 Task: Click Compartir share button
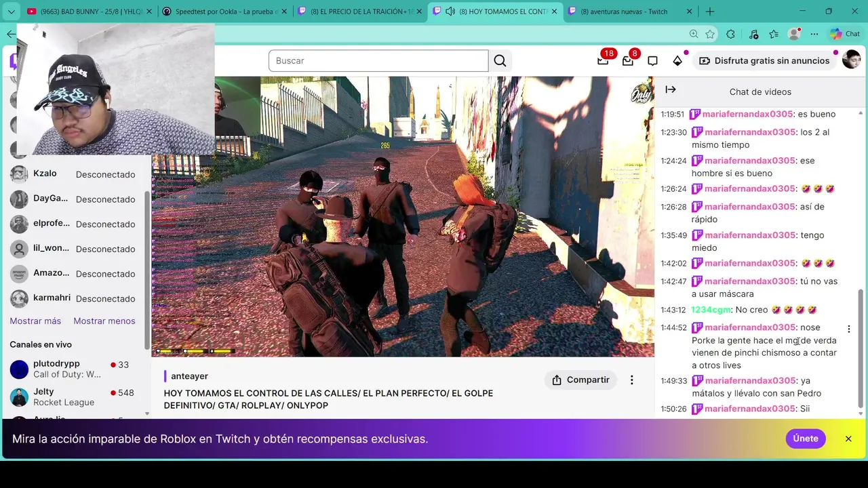tap(580, 380)
